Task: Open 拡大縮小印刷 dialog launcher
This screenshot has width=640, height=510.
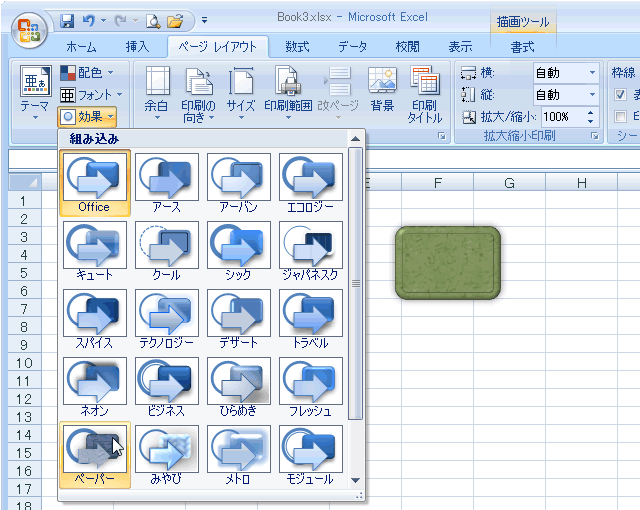Action: 595,136
